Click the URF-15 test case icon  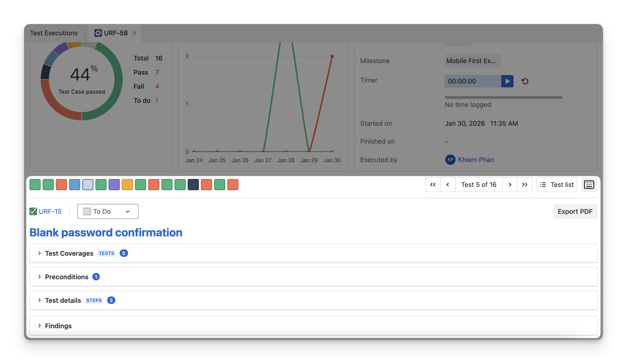33,211
